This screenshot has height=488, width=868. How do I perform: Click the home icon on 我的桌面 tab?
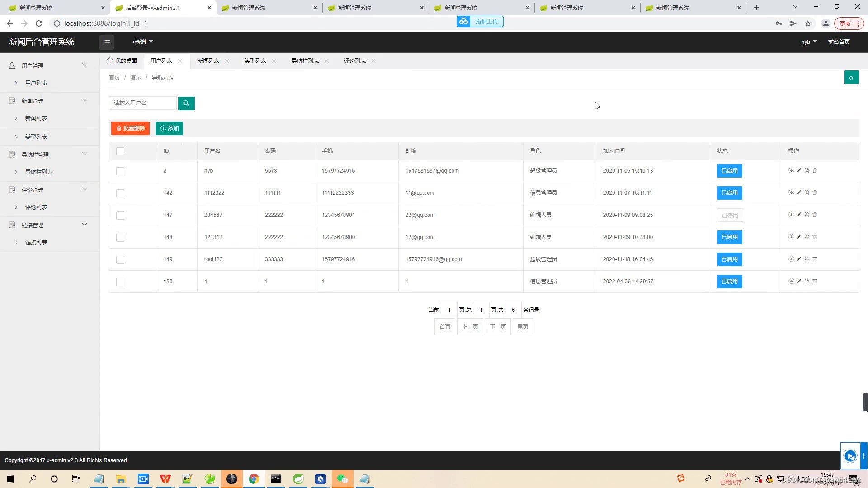point(109,61)
